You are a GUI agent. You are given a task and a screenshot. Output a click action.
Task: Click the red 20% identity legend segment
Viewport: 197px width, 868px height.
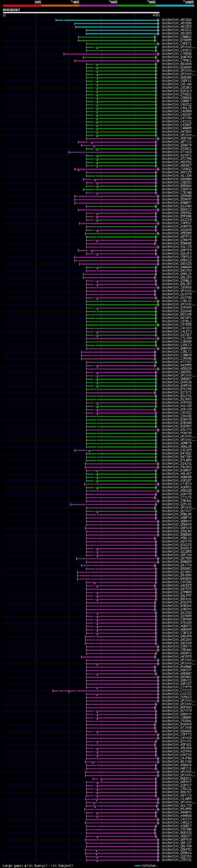[22, 6]
